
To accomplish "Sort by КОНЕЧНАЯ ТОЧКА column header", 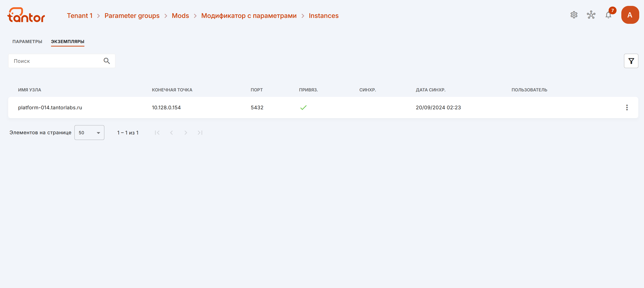I will point(172,90).
